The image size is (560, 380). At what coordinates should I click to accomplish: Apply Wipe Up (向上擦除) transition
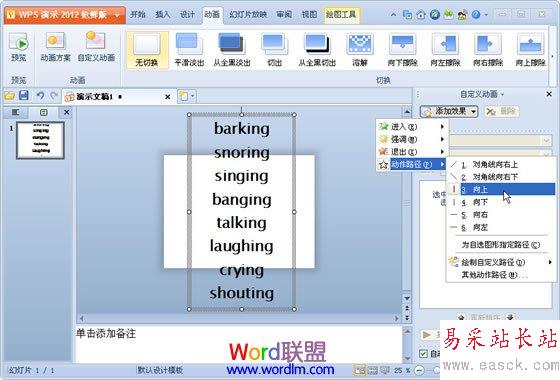[x=530, y=50]
